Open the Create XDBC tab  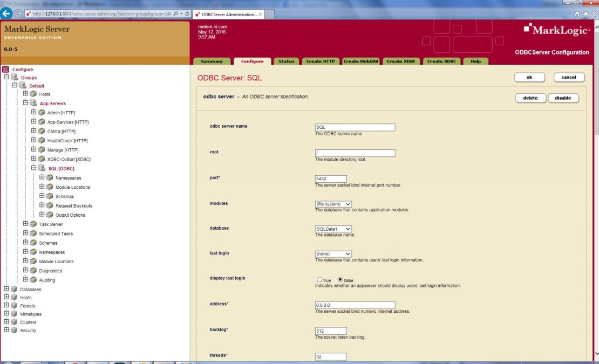tap(401, 61)
